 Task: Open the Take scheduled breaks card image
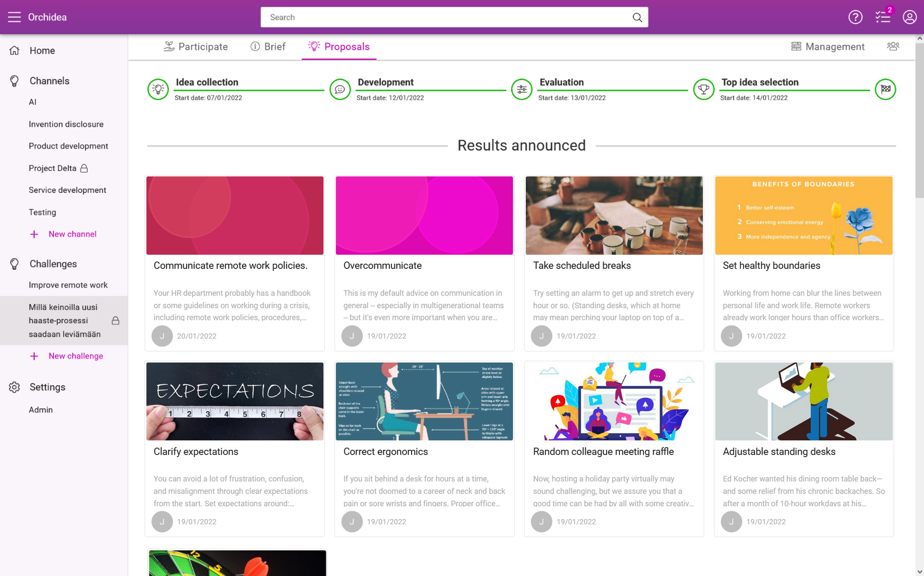pos(614,215)
